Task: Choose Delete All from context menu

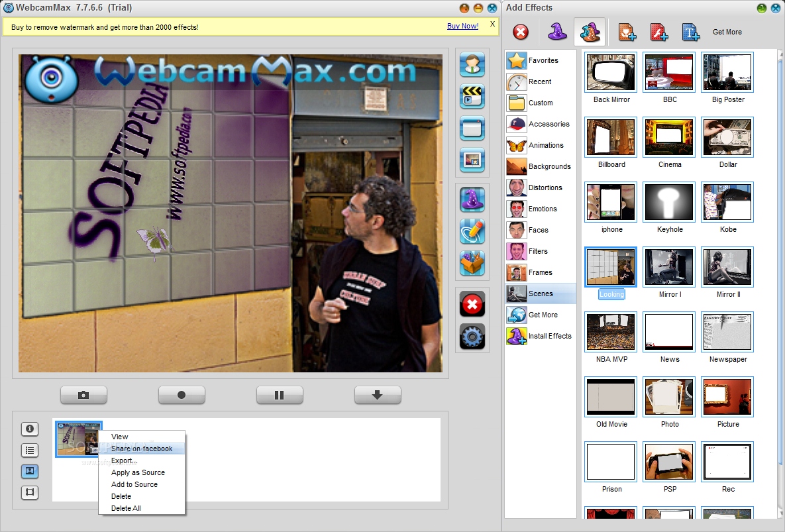Action: tap(142, 508)
